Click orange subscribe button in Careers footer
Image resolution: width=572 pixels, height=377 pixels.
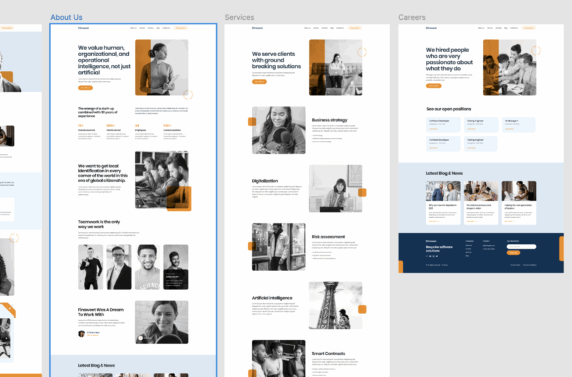513,253
